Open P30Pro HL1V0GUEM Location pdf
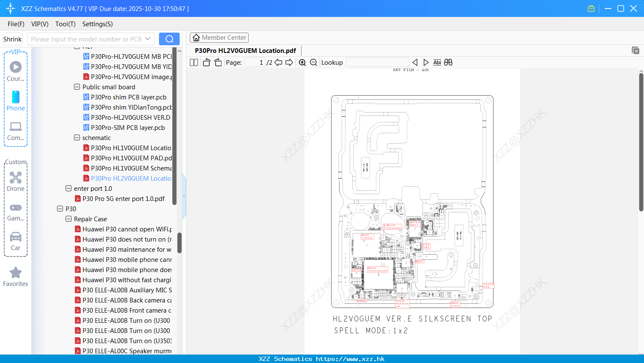This screenshot has width=644, height=363. pos(127,148)
